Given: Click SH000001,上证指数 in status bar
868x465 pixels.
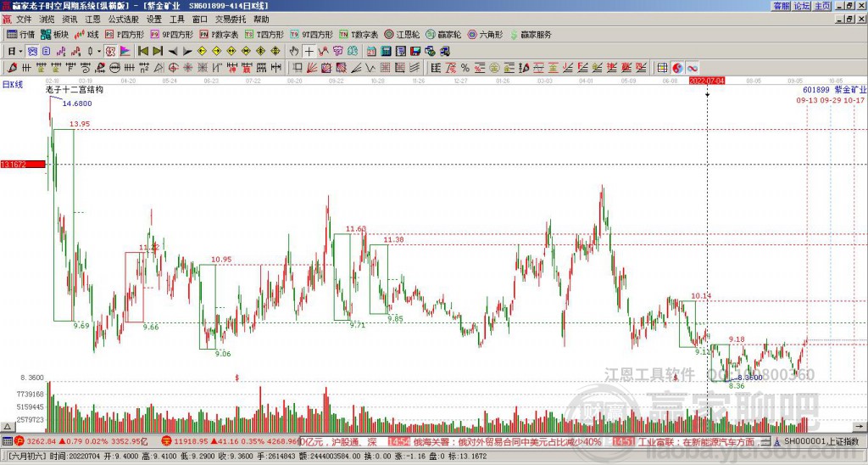Looking at the screenshot, I should 821,442.
